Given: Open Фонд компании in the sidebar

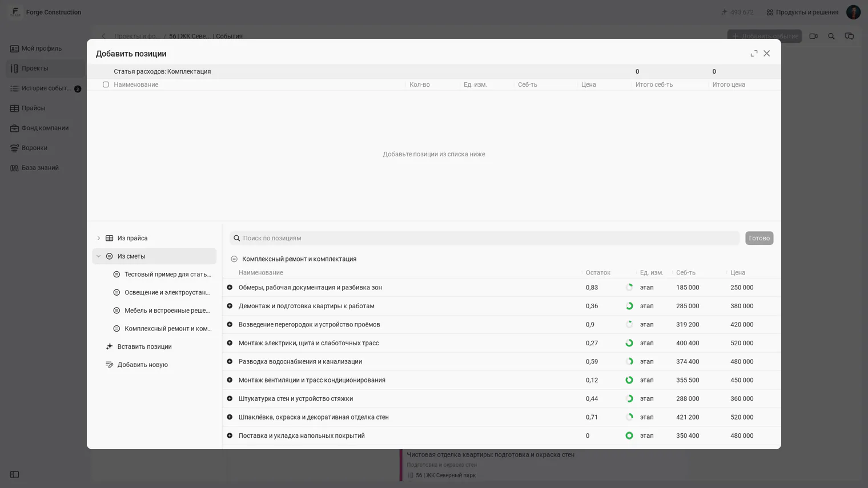Looking at the screenshot, I should pyautogui.click(x=45, y=128).
